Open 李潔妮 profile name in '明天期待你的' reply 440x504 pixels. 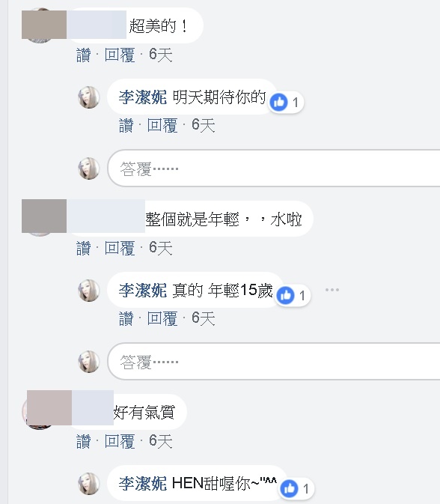[143, 97]
